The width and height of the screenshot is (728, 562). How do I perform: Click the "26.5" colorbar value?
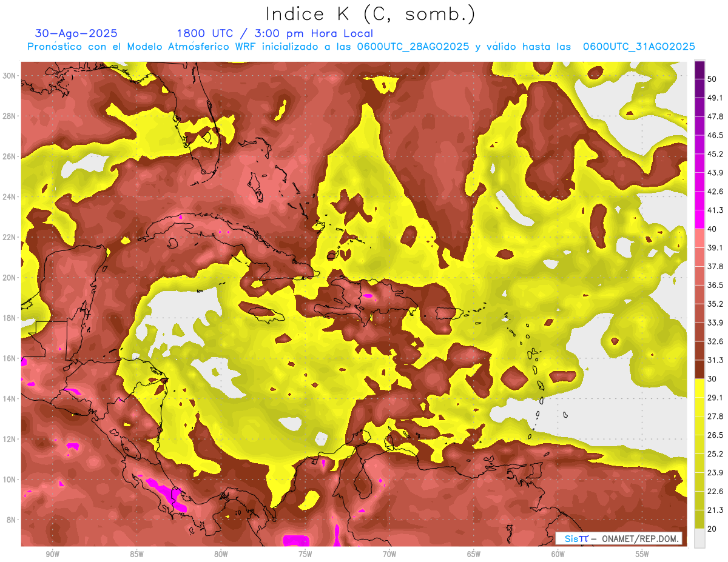click(715, 435)
